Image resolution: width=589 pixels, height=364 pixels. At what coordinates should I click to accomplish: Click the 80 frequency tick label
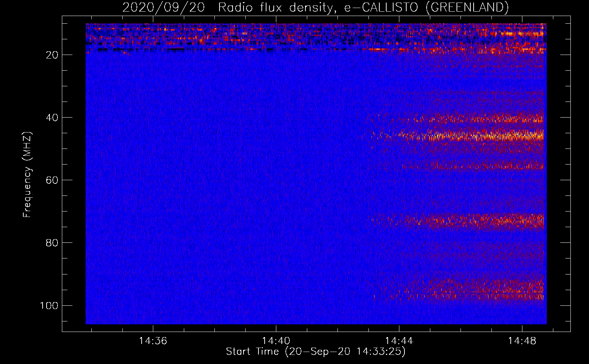click(52, 243)
